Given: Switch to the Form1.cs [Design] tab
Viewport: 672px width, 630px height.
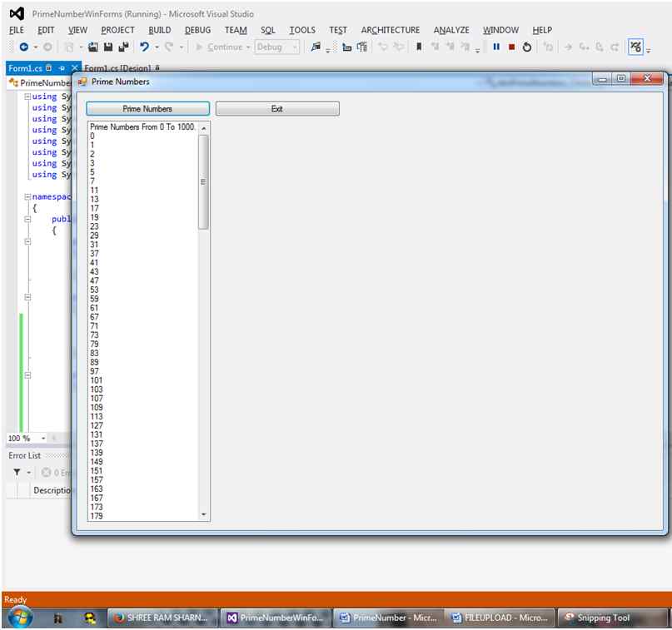Looking at the screenshot, I should [x=117, y=68].
